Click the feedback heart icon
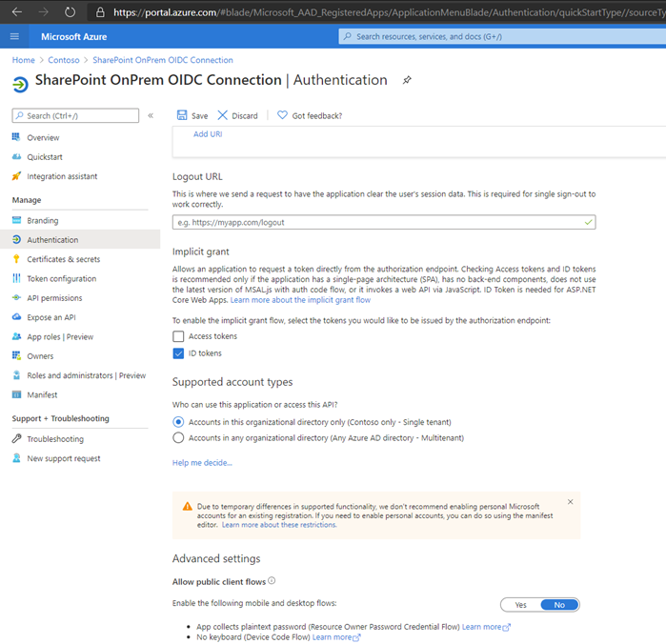 coord(282,115)
